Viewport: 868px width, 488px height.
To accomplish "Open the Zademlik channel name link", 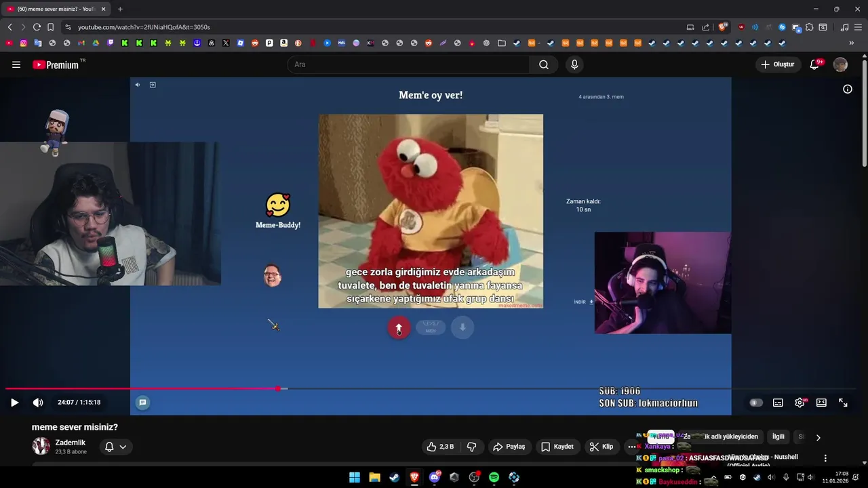I will click(71, 443).
